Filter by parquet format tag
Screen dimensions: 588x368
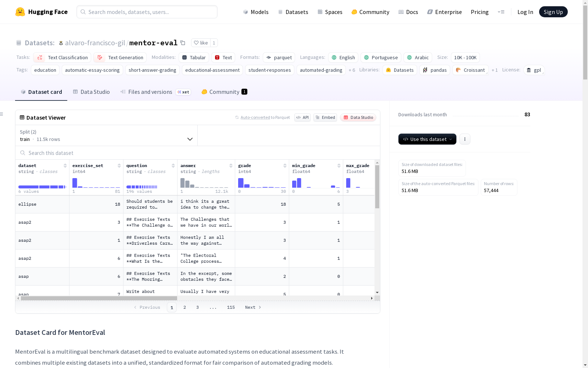click(x=279, y=57)
